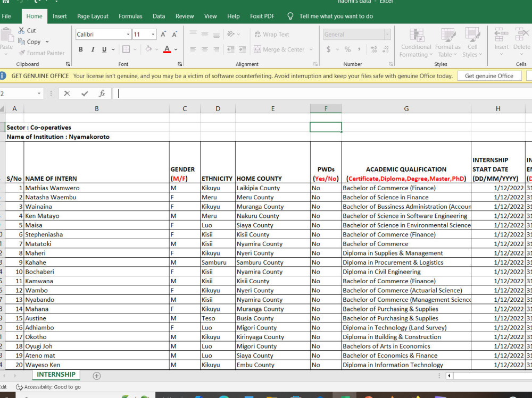The height and width of the screenshot is (398, 532).
Task: Open the Insert Function fx icon
Action: 102,94
